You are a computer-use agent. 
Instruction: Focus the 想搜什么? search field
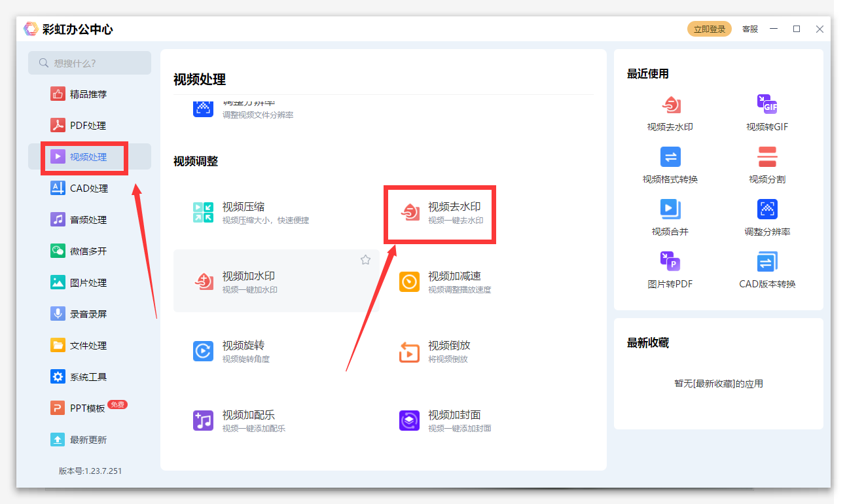pos(90,63)
